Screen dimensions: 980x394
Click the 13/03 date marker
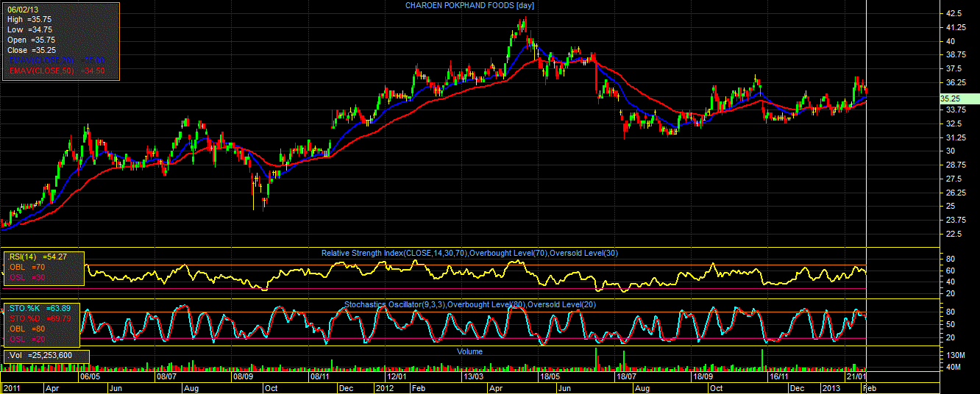click(x=473, y=376)
